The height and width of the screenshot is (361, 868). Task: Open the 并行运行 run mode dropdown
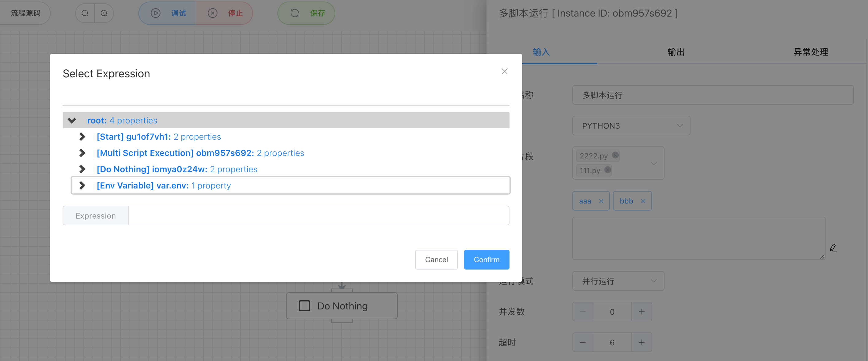654,281
